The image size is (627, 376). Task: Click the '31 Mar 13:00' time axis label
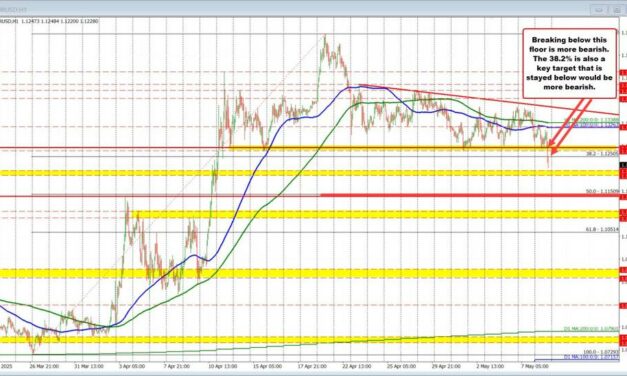89,366
